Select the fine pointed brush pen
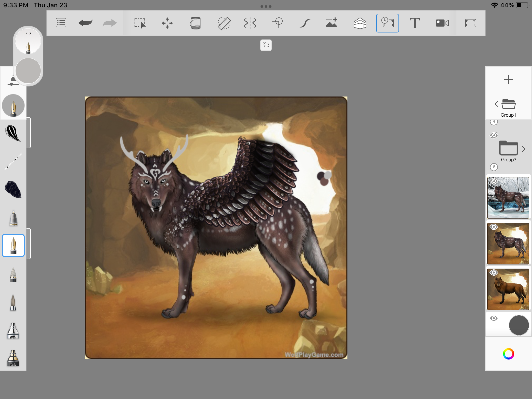This screenshot has width=532, height=399. (13, 303)
